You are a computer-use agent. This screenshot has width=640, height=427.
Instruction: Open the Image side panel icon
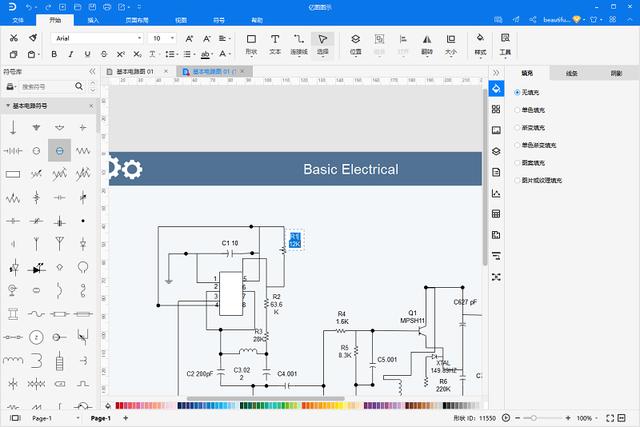pos(496,130)
